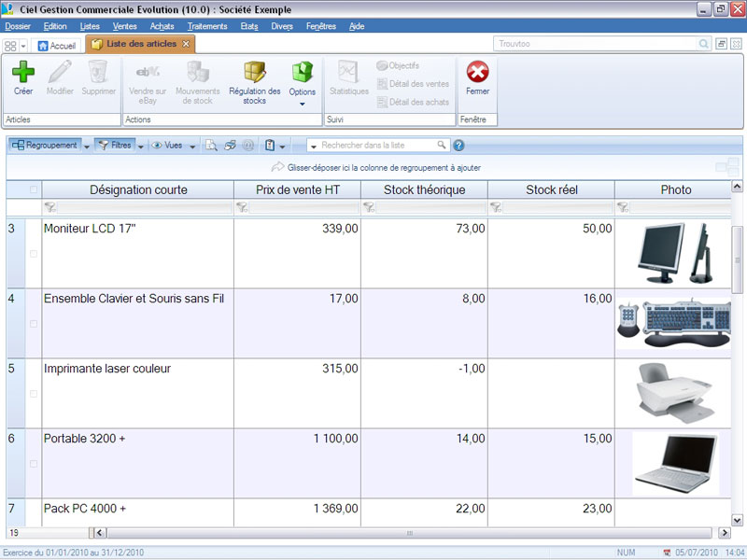Viewport: 747px width, 560px height.
Task: Tick the checkbox for Moniteur LCD 17" row
Action: tap(34, 254)
